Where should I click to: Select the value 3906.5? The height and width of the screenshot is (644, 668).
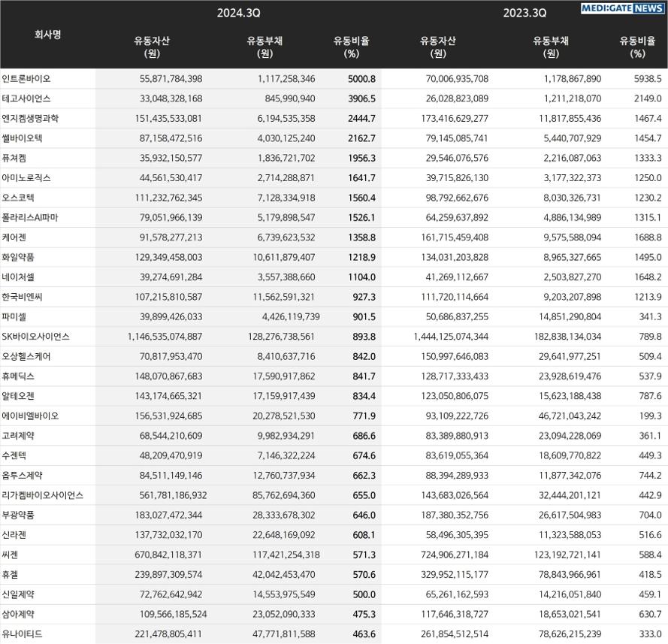coord(361,98)
